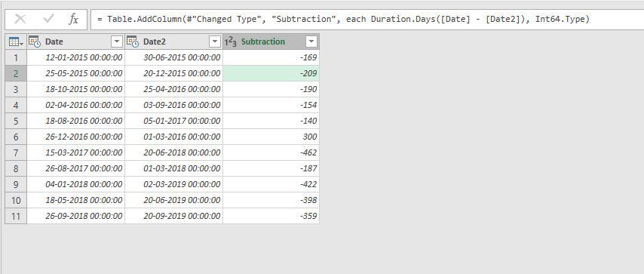This screenshot has width=644, height=274.
Task: Select row number 7
Action: click(x=16, y=152)
